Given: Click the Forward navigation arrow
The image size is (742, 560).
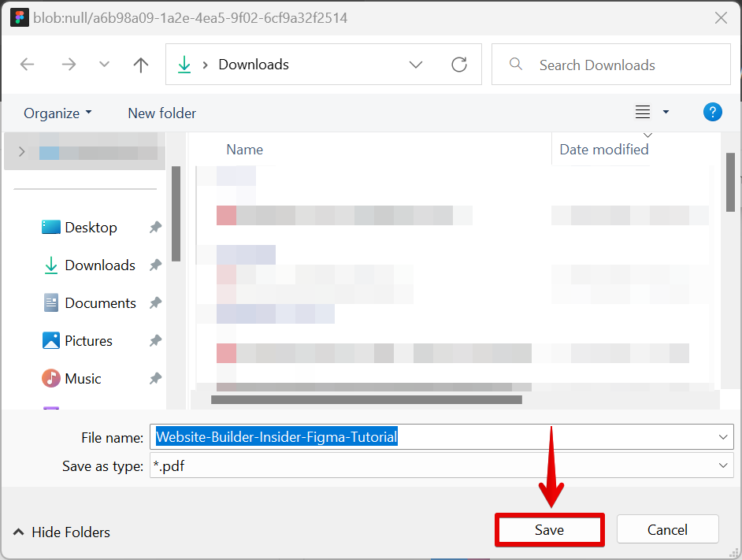Looking at the screenshot, I should 69,65.
